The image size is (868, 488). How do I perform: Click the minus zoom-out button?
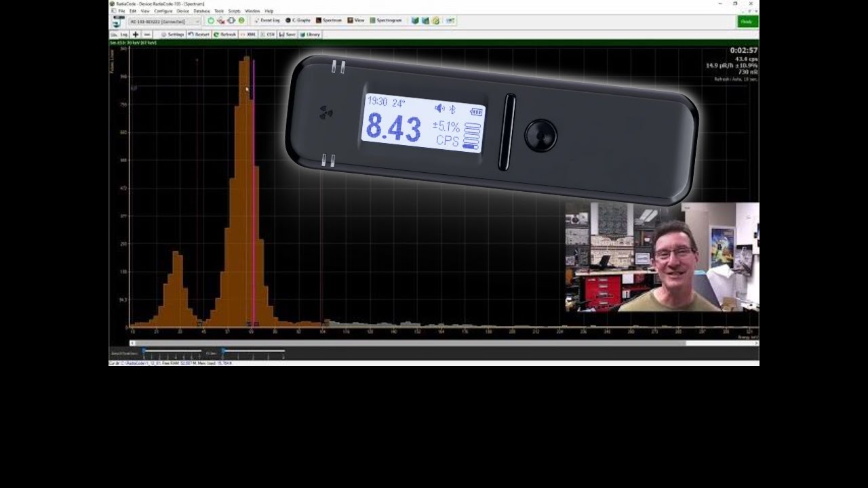tap(147, 35)
